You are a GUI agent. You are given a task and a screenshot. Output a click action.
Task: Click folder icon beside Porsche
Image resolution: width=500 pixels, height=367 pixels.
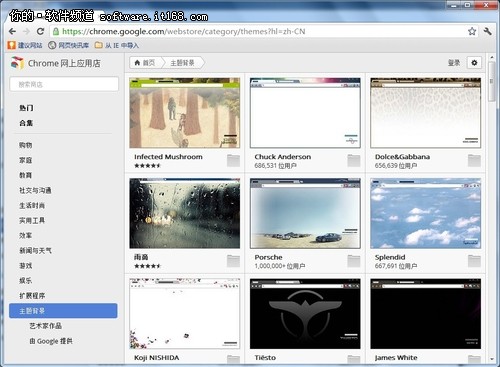coord(354,261)
